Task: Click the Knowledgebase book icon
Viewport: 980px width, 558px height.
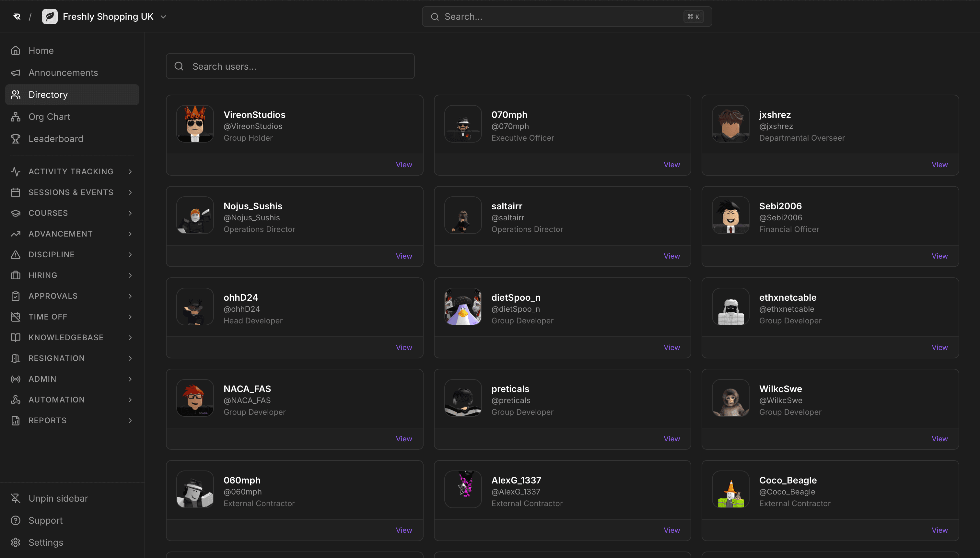Action: tap(16, 337)
